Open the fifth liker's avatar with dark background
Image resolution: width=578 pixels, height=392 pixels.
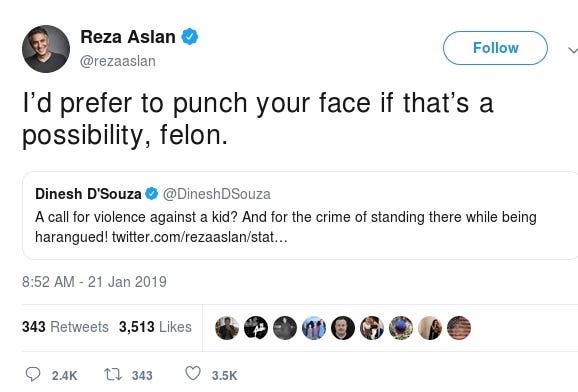[x=343, y=327]
